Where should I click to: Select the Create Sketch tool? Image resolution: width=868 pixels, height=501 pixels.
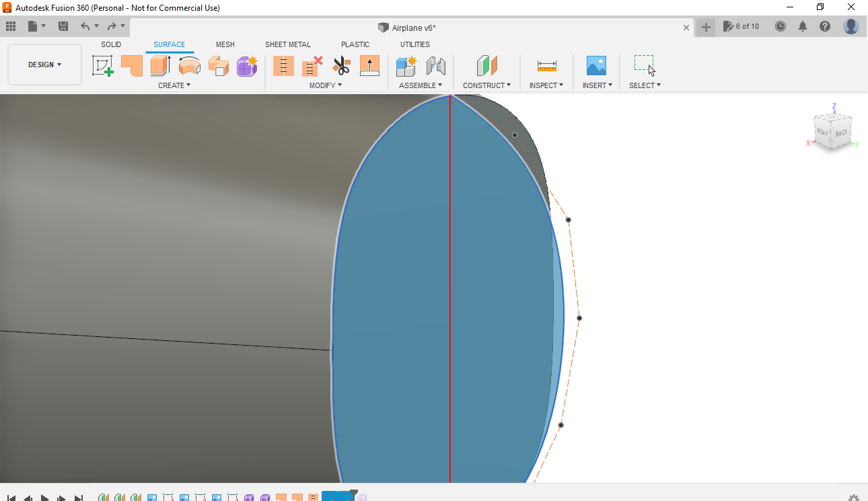tap(102, 66)
